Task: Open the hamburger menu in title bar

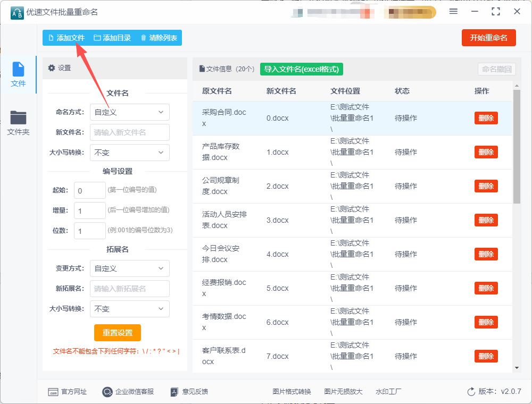Action: click(453, 12)
